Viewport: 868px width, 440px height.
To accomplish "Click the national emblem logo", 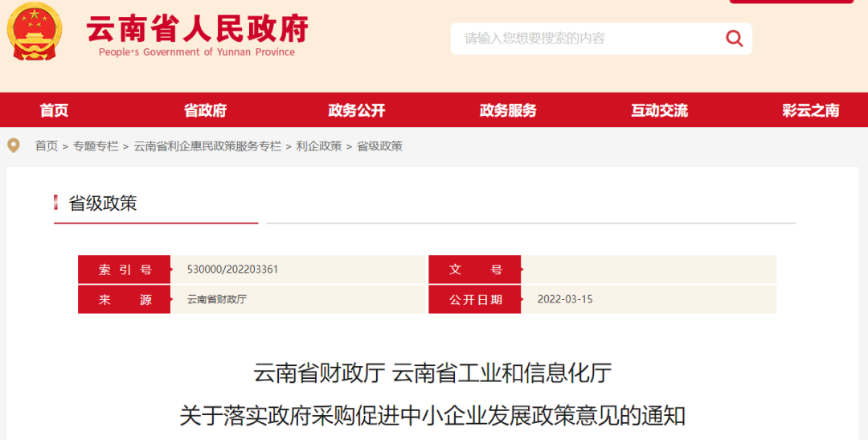I will (35, 31).
